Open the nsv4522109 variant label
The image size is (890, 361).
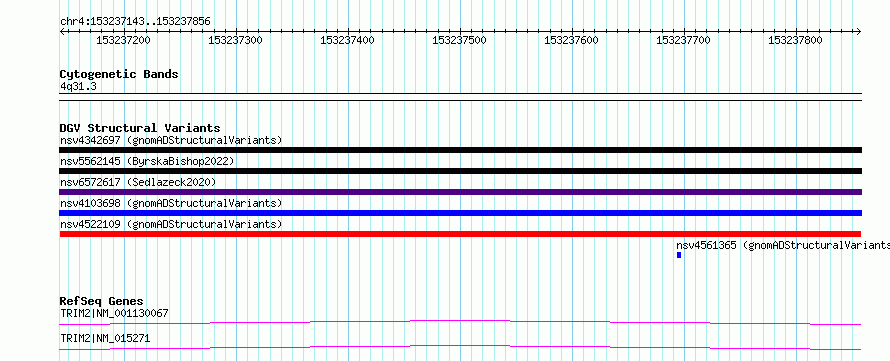coord(171,224)
